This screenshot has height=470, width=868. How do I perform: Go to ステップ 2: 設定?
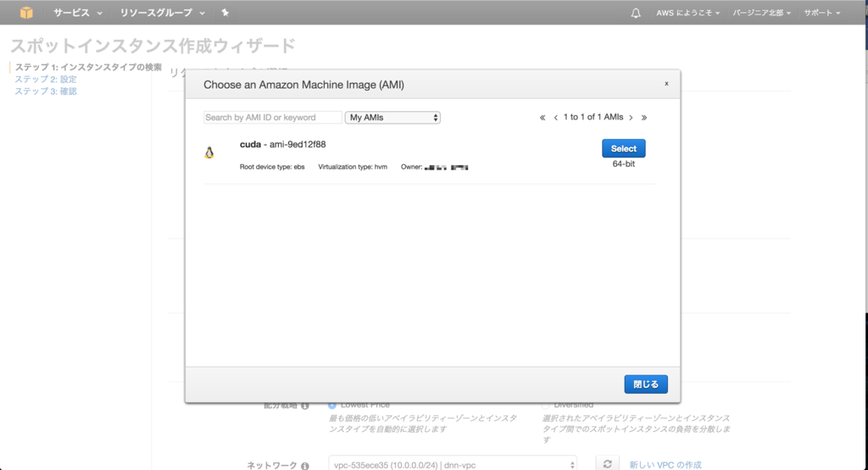pyautogui.click(x=46, y=79)
